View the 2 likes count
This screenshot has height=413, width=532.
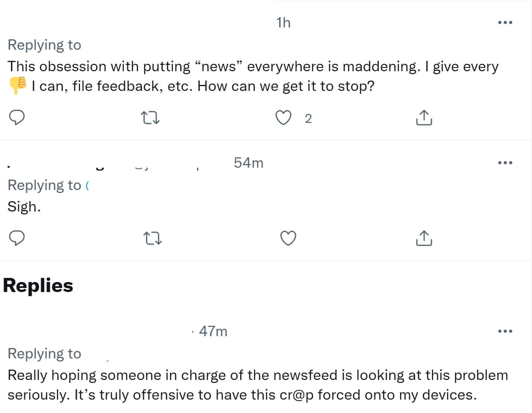[308, 118]
